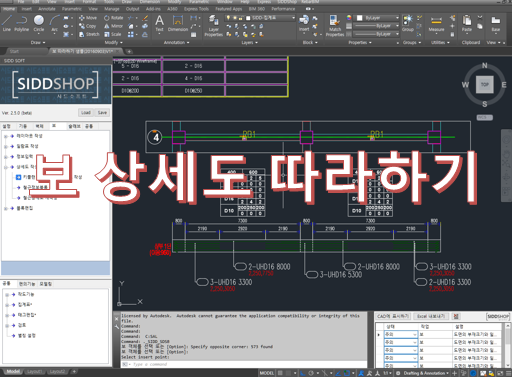
Task: Select the Line drawing tool
Action: pyautogui.click(x=7, y=23)
